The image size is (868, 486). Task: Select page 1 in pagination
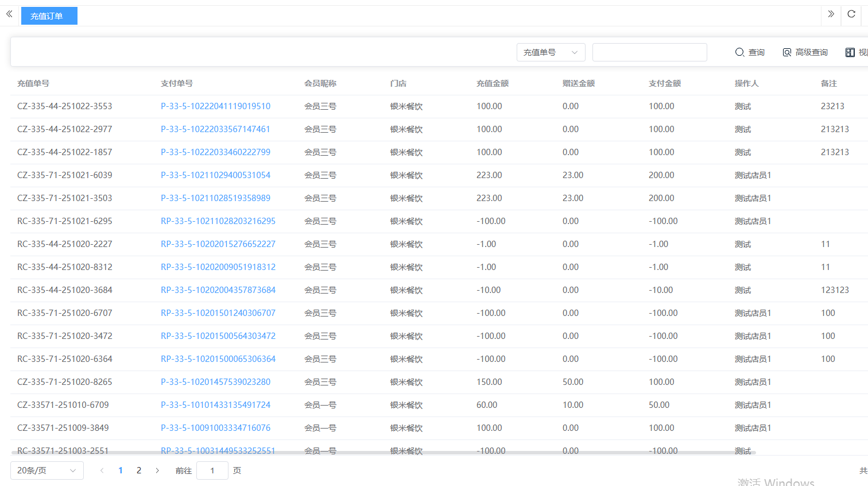click(121, 470)
